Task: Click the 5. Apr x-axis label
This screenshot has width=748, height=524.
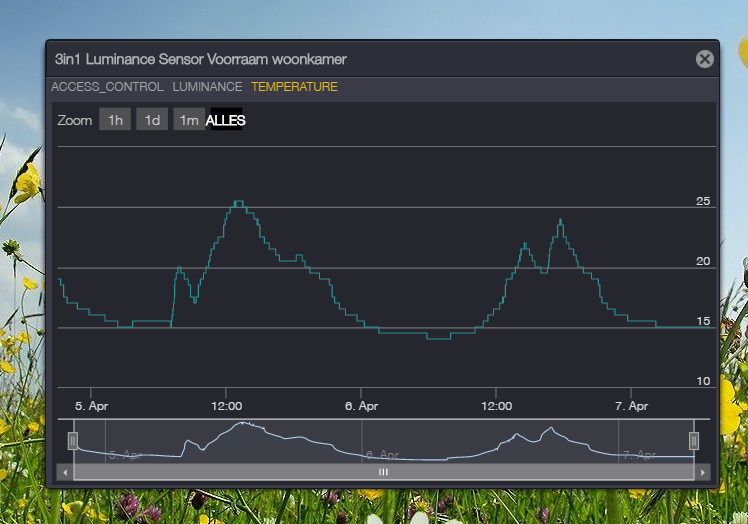Action: (92, 406)
